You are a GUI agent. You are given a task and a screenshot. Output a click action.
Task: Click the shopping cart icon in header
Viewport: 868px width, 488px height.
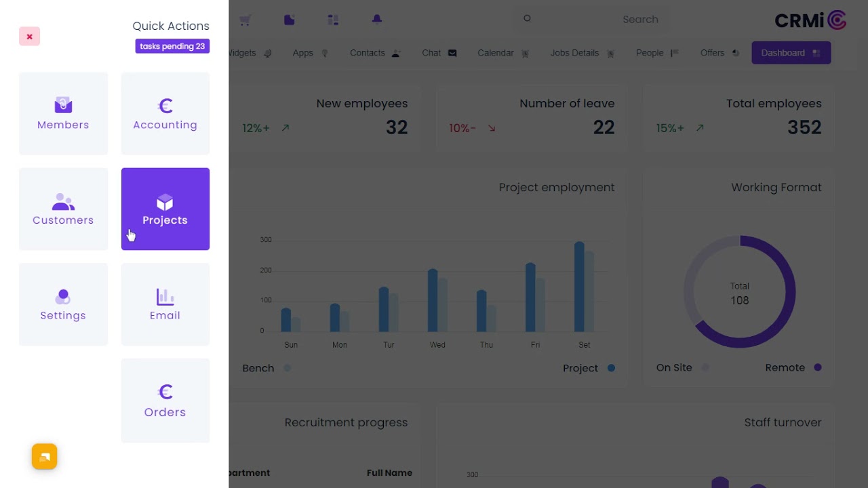245,20
